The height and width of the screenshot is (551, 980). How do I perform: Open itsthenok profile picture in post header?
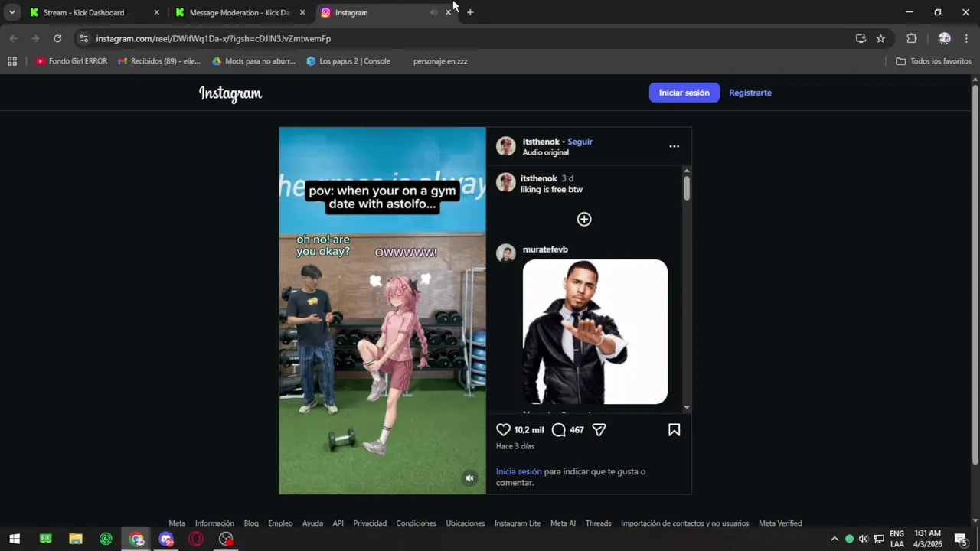[x=505, y=146]
